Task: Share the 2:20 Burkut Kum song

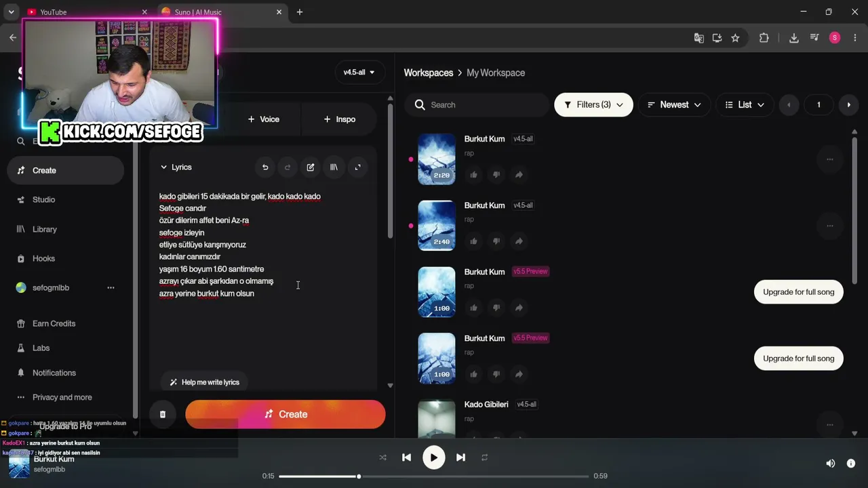Action: [519, 175]
